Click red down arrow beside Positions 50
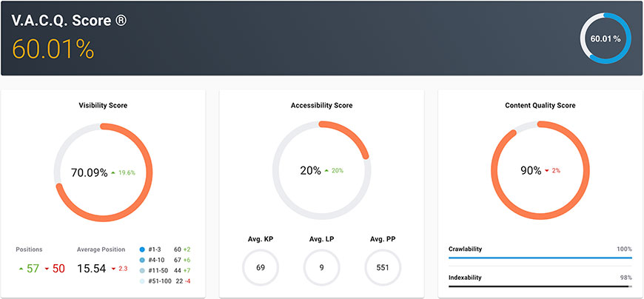 coord(46,268)
